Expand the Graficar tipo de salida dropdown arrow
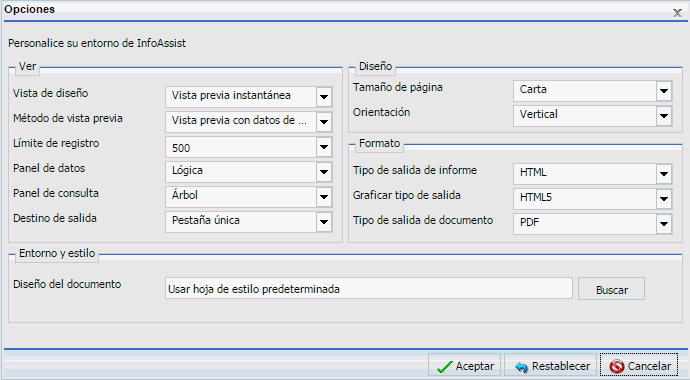Image resolution: width=690 pixels, height=380 pixels. (x=664, y=199)
